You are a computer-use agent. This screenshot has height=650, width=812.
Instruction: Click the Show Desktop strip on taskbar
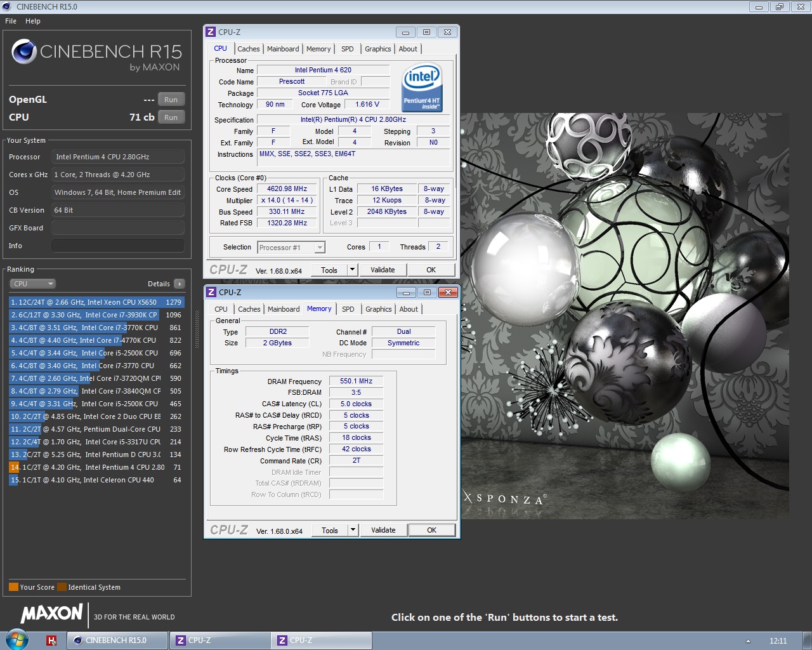807,640
